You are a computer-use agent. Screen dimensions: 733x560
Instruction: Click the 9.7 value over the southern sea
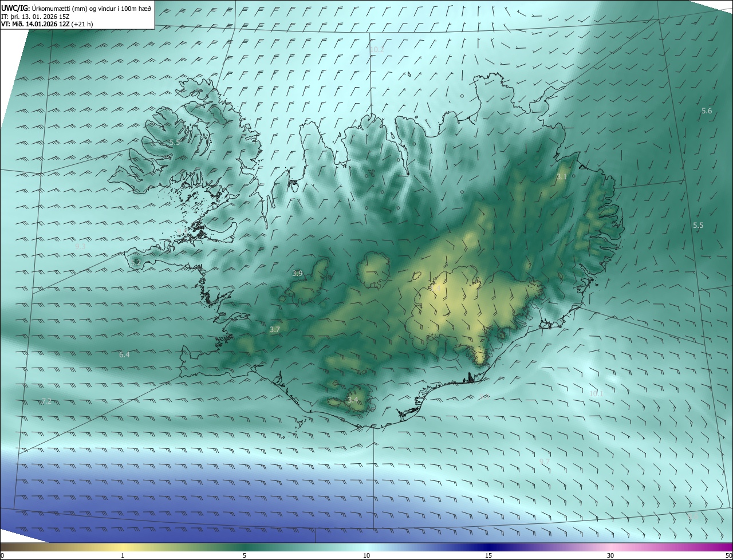pos(545,462)
